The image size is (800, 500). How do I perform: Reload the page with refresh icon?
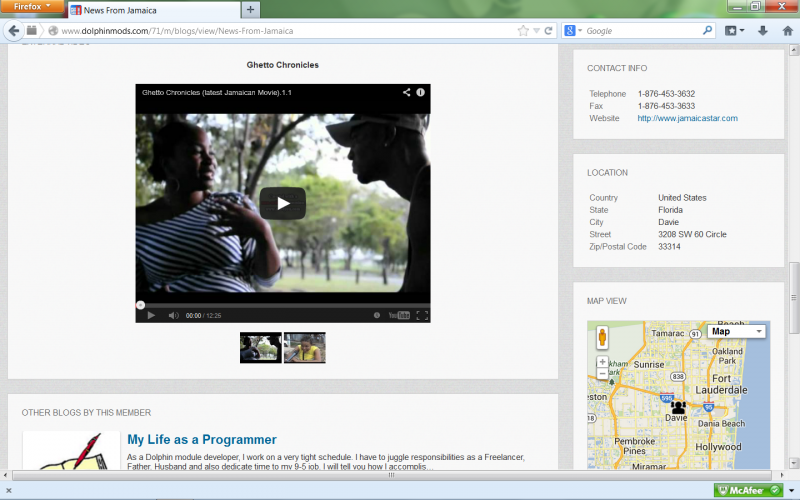pos(548,31)
